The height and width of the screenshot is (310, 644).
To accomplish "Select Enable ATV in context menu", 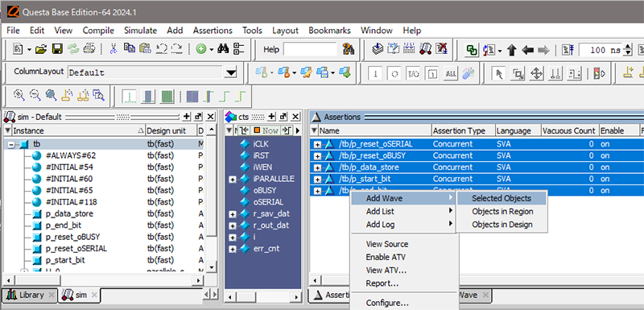I will [386, 257].
